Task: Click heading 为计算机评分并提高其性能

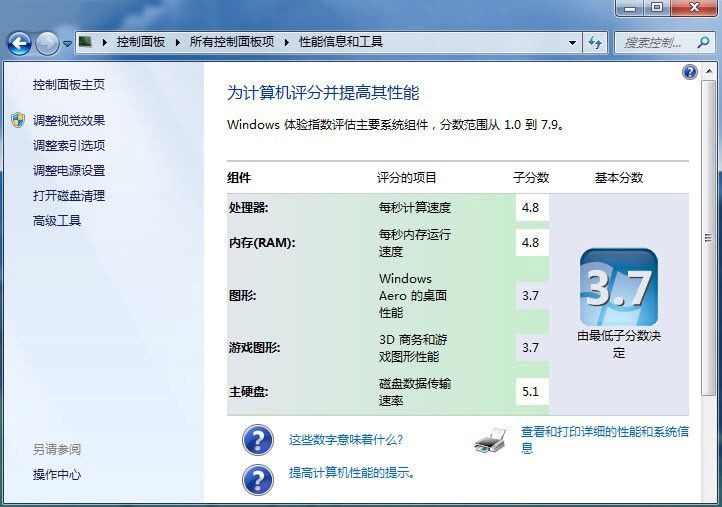Action: 323,93
